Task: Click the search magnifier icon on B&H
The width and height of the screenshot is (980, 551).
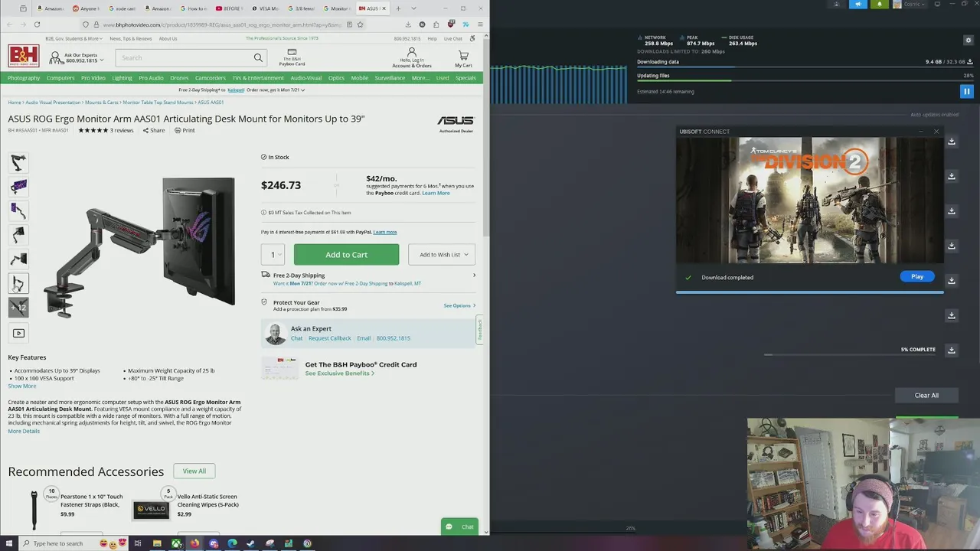Action: point(258,57)
